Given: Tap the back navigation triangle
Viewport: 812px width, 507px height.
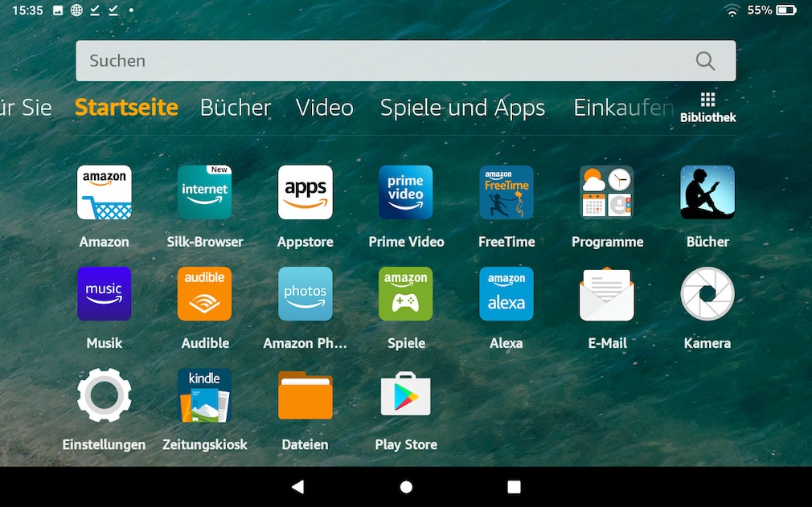Looking at the screenshot, I should point(297,487).
